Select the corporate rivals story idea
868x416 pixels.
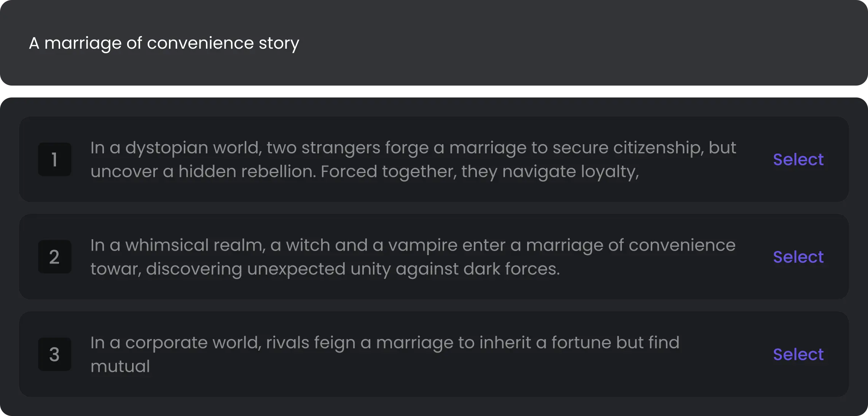[x=798, y=354]
